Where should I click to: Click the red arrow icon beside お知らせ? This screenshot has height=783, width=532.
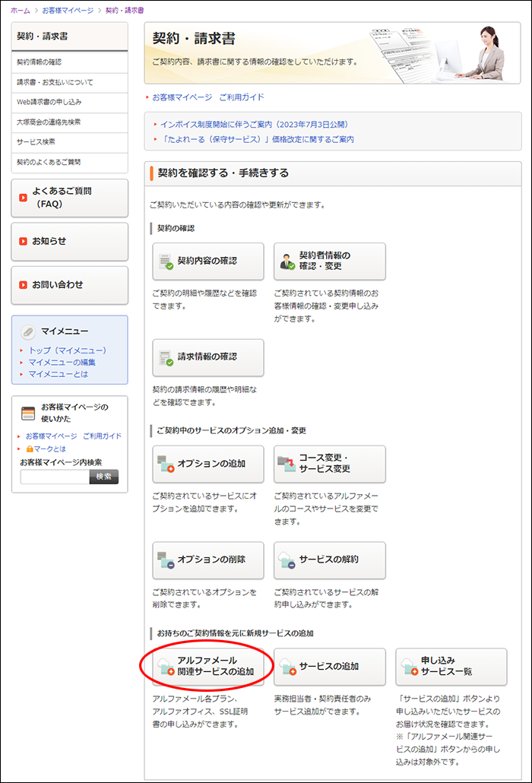click(x=23, y=241)
